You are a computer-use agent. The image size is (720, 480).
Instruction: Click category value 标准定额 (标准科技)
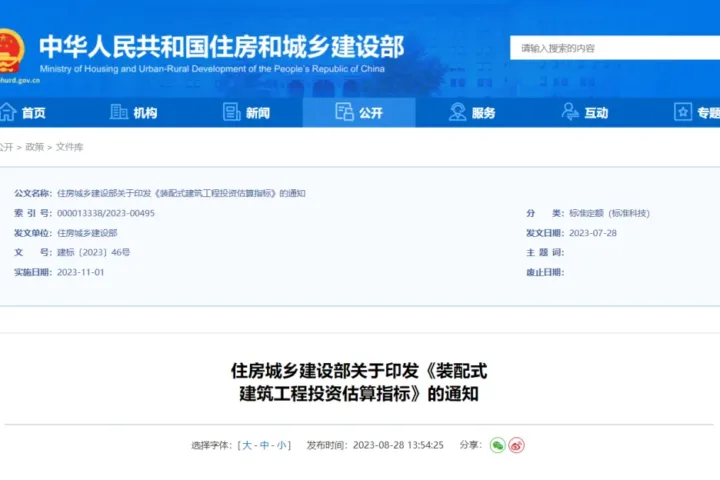[609, 213]
